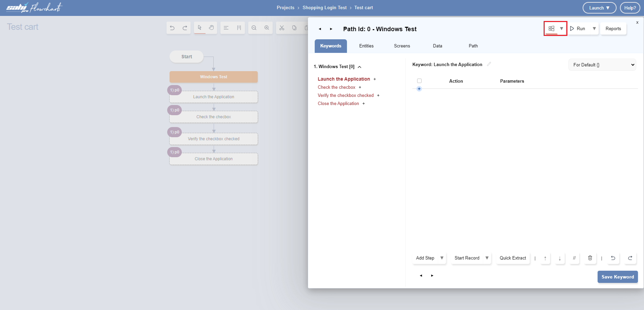Click the undo icon in canvas toolbar
Viewport: 644px width, 310px height.
(x=172, y=28)
